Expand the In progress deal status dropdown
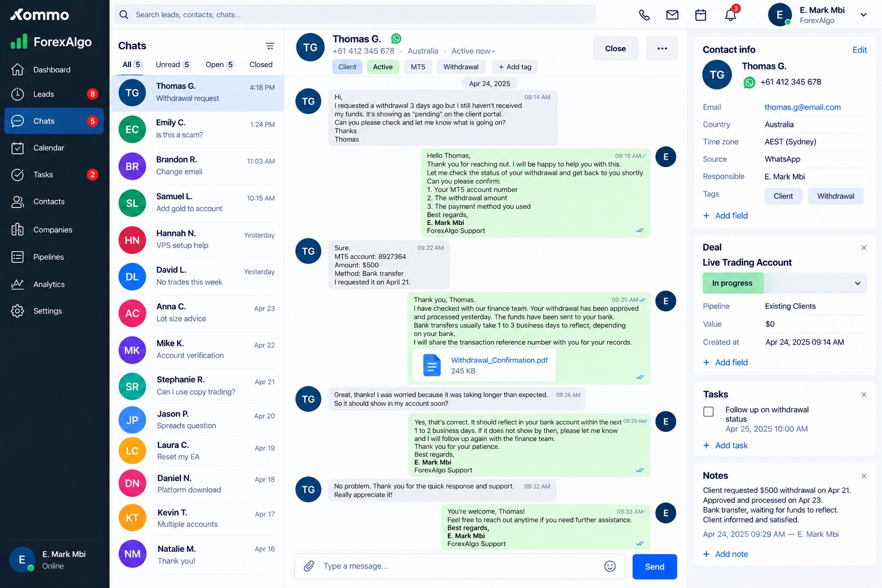This screenshot has height=588, width=882. (785, 283)
